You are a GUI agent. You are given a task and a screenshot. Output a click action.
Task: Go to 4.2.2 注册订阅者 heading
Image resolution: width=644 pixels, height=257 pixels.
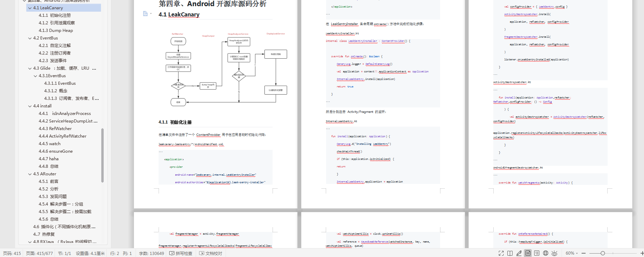[55, 53]
